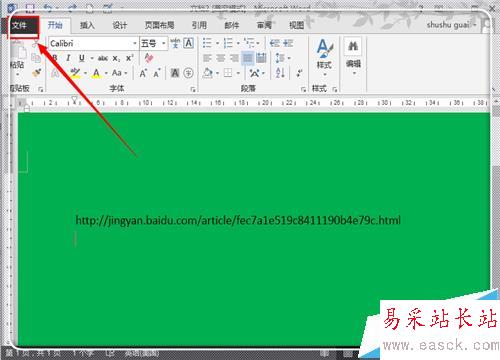500x360 pixels.
Task: Align paragraph text to the left
Action: click(207, 58)
